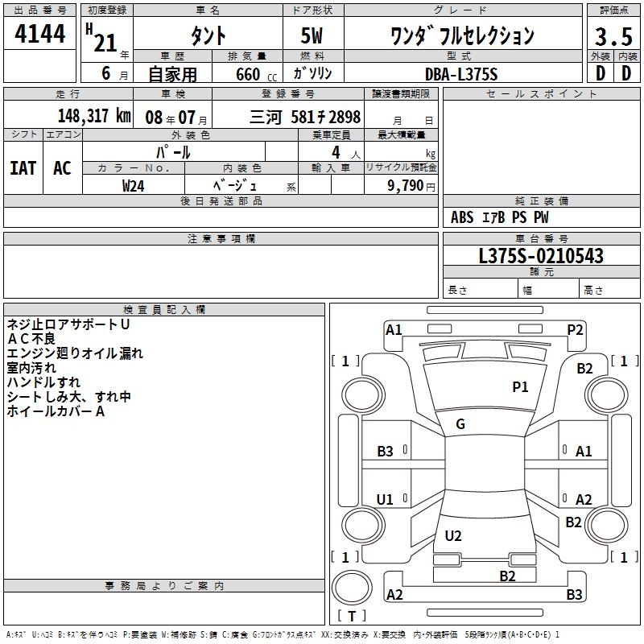Click the P1 mark on the hood
The height and width of the screenshot is (644, 644).
[520, 386]
